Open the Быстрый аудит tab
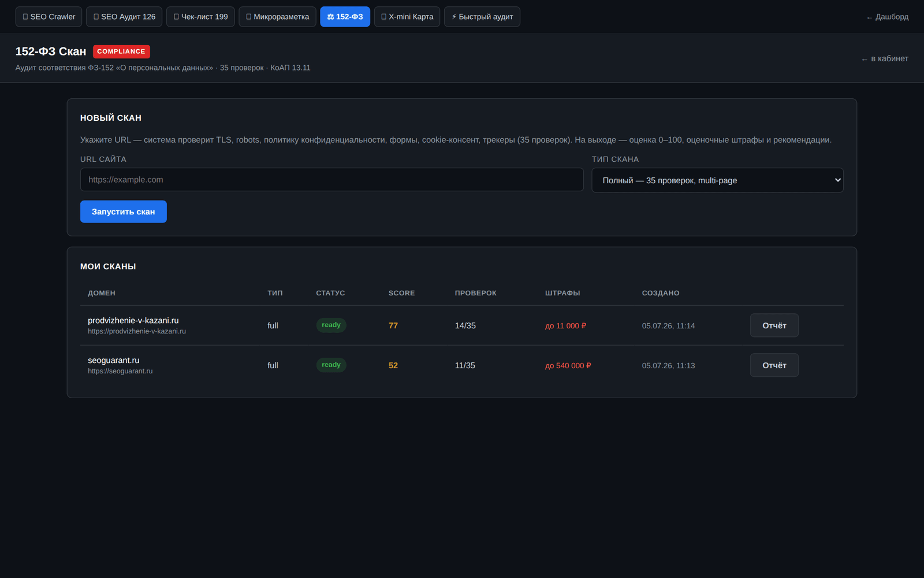 [x=482, y=17]
